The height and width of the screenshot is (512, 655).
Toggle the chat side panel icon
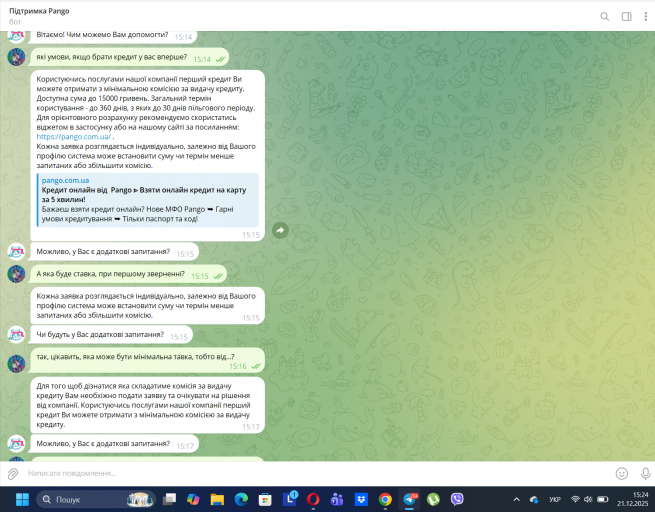627,17
